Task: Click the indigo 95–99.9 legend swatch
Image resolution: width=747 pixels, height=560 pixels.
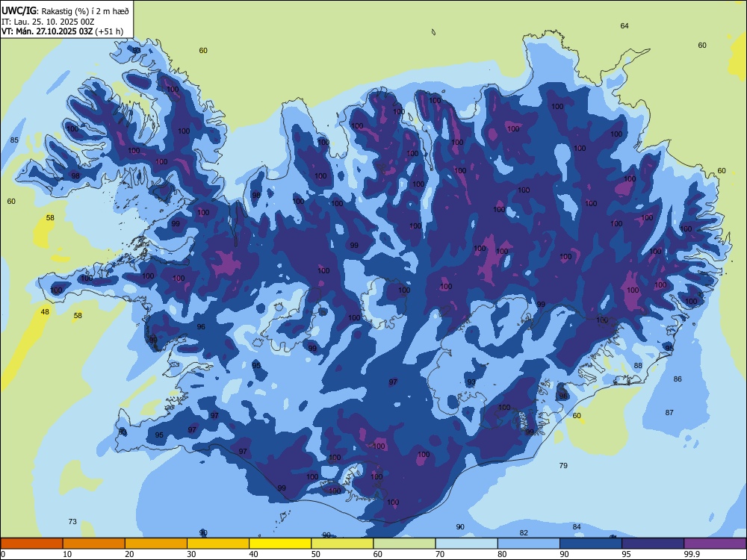Action: (653, 544)
